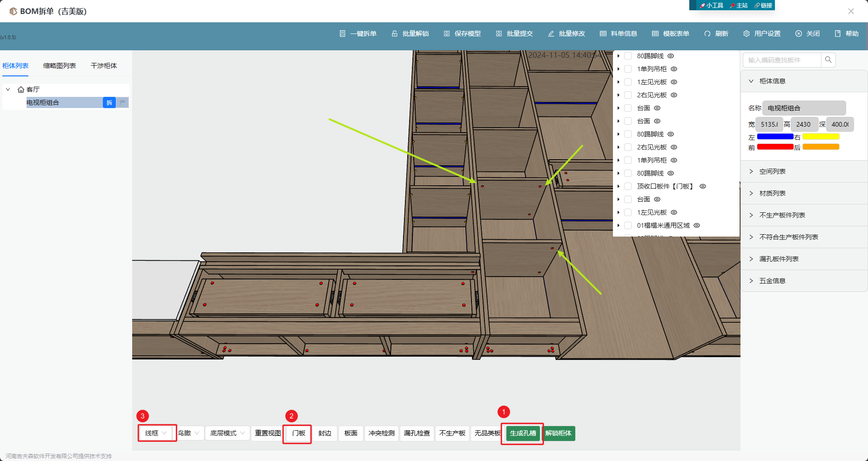
Task: Click the 输入编码查找板件 search field
Action: 782,60
